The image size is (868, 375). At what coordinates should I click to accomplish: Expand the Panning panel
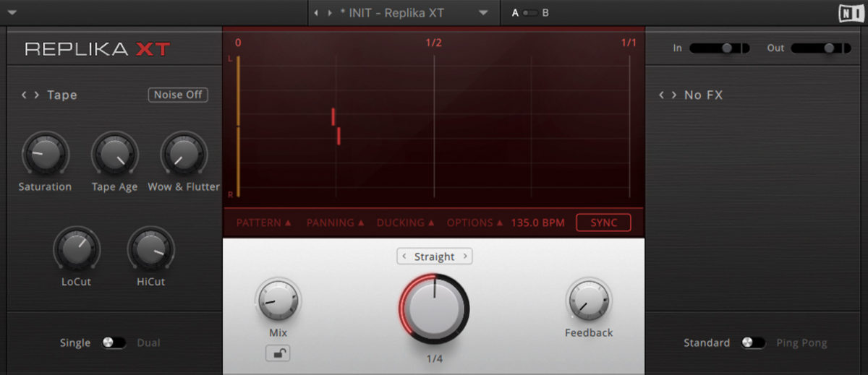tap(335, 223)
